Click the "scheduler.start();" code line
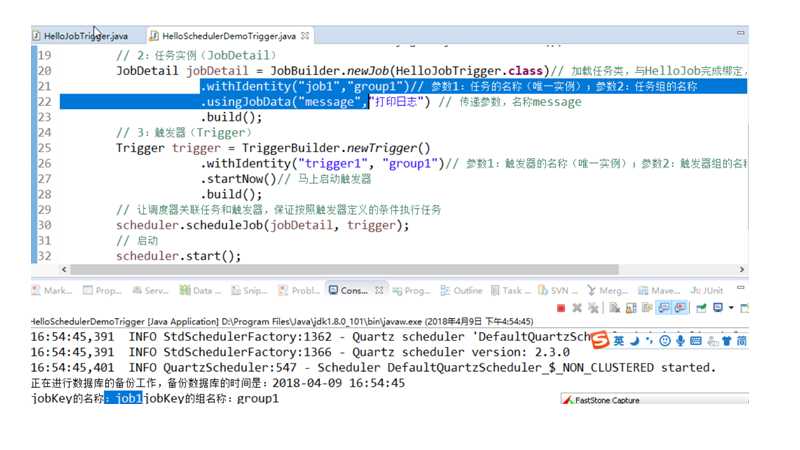 [x=178, y=256]
